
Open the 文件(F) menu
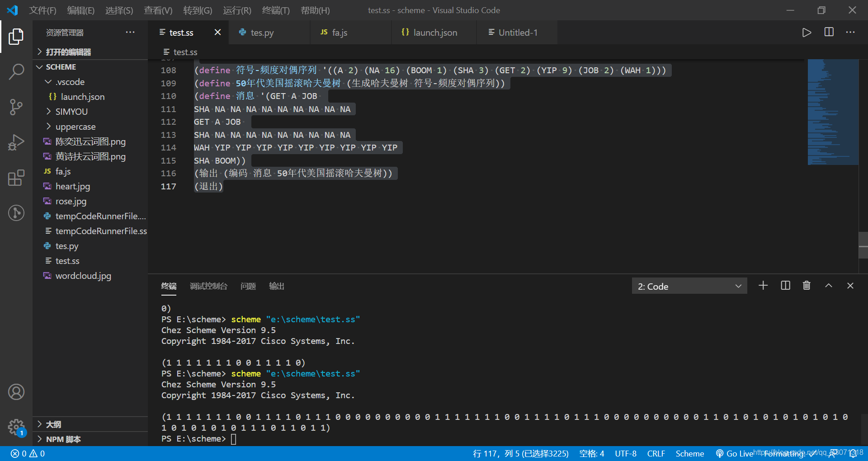click(43, 10)
